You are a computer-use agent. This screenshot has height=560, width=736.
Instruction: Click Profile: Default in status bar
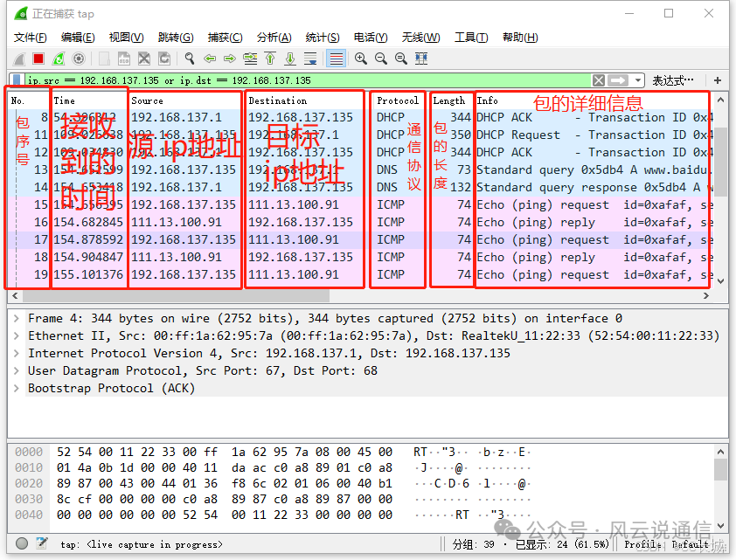click(x=666, y=544)
